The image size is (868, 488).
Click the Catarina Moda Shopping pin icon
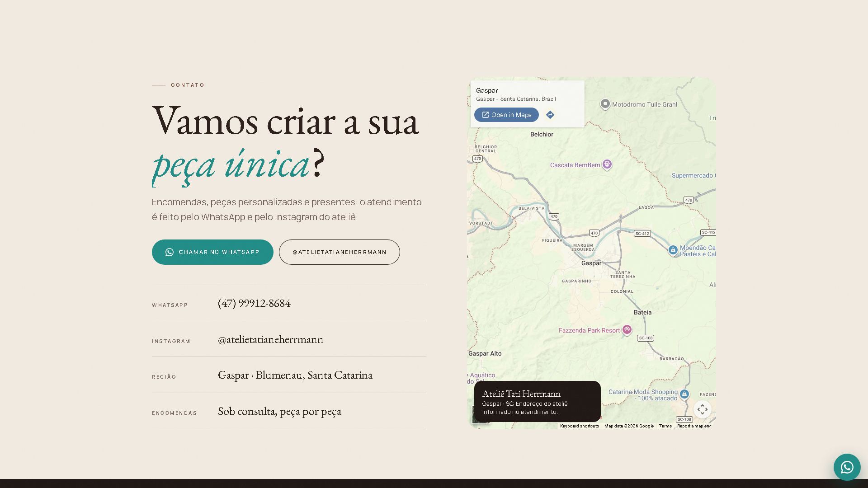click(684, 394)
